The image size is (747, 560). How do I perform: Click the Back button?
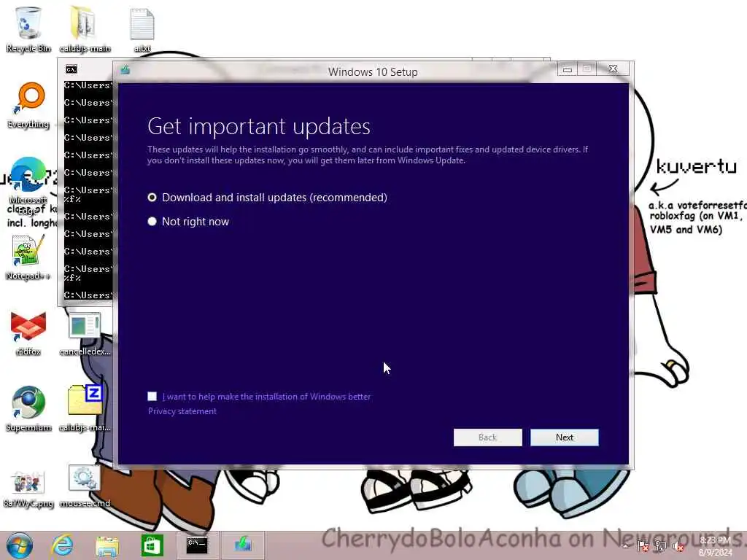488,437
